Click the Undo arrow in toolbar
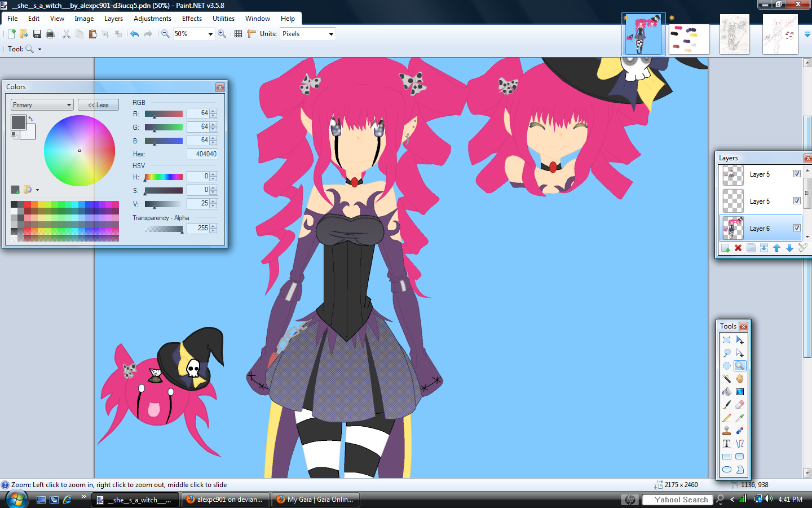 (x=134, y=34)
